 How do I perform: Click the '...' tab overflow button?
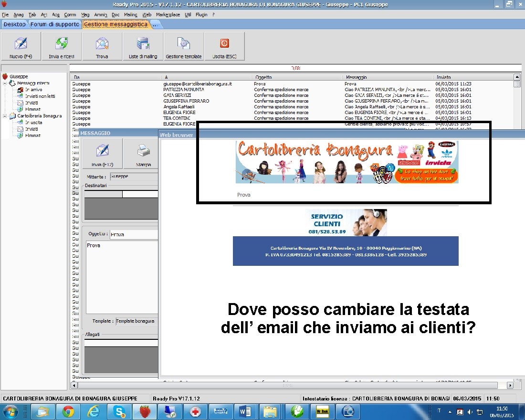[155, 24]
